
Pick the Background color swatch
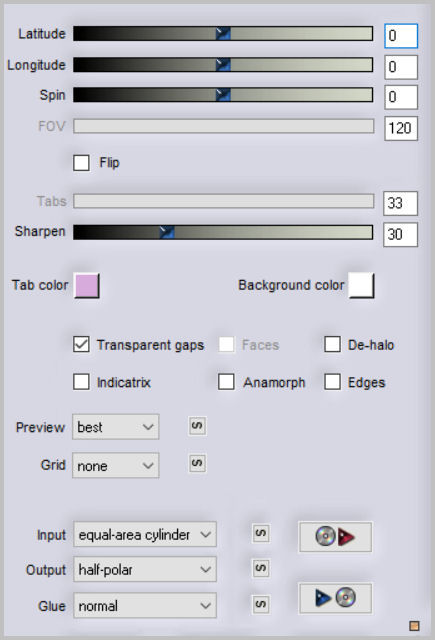362,285
